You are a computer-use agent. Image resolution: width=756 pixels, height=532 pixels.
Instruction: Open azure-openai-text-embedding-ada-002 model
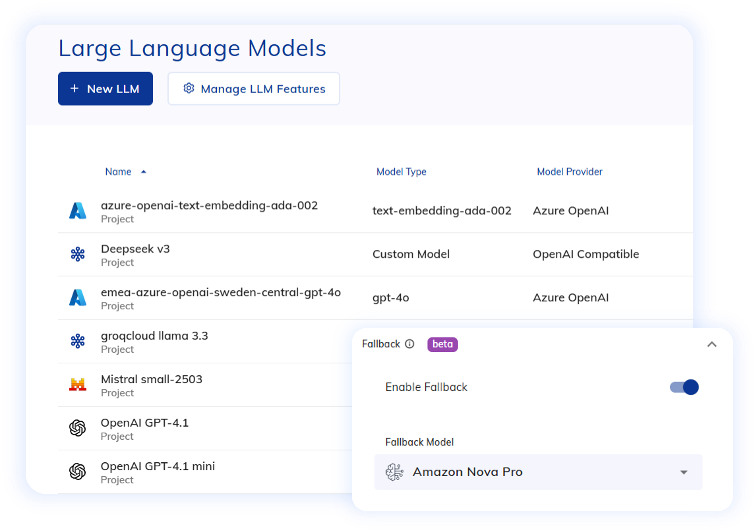coord(210,206)
